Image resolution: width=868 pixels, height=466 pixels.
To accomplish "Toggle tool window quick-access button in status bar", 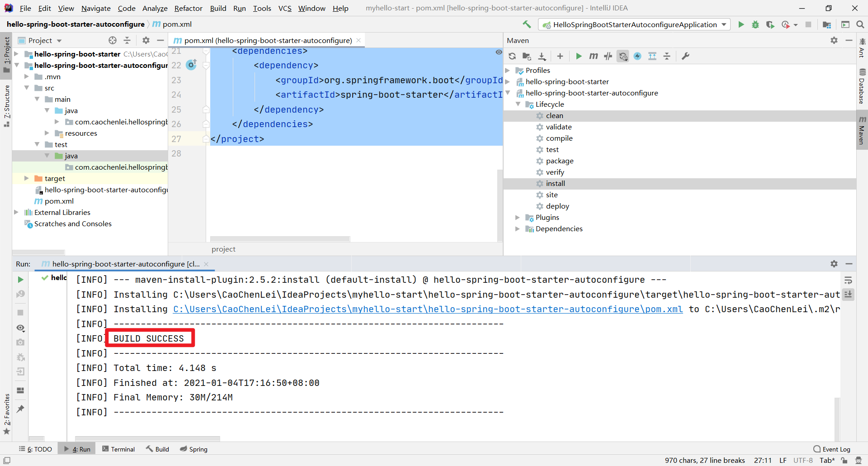I will tap(7, 460).
